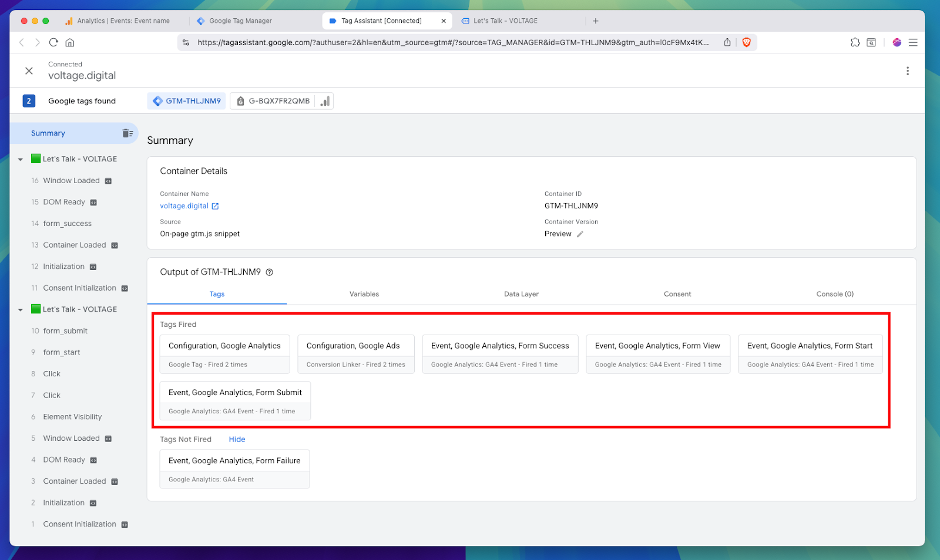The width and height of the screenshot is (940, 560).
Task: Select the G-BQX7FR2QMB tag chip
Action: 273,101
